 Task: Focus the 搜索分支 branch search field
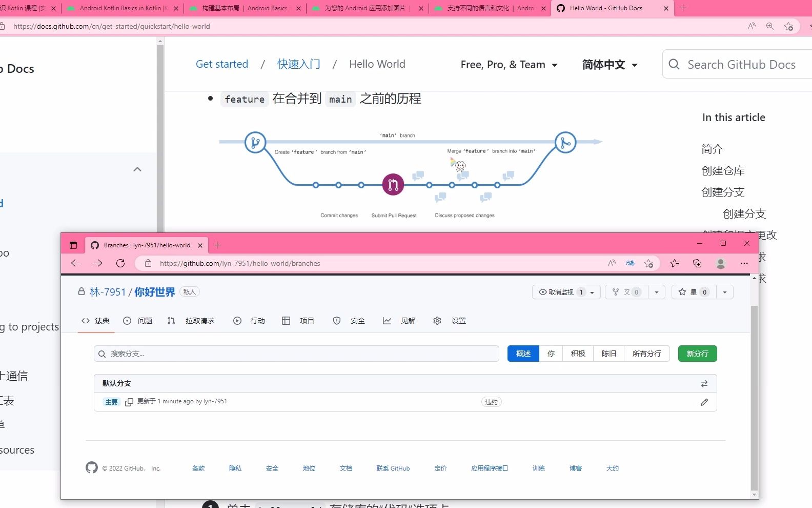pos(296,354)
